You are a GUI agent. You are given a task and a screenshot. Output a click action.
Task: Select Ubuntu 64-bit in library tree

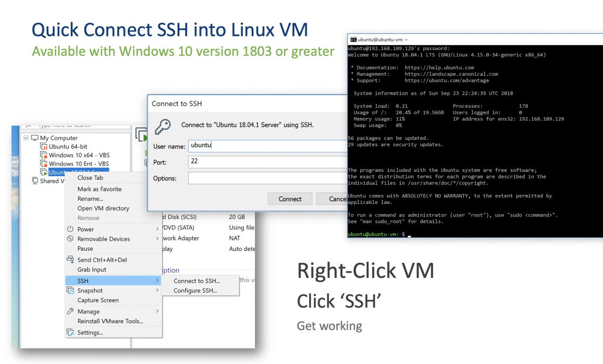pos(68,146)
